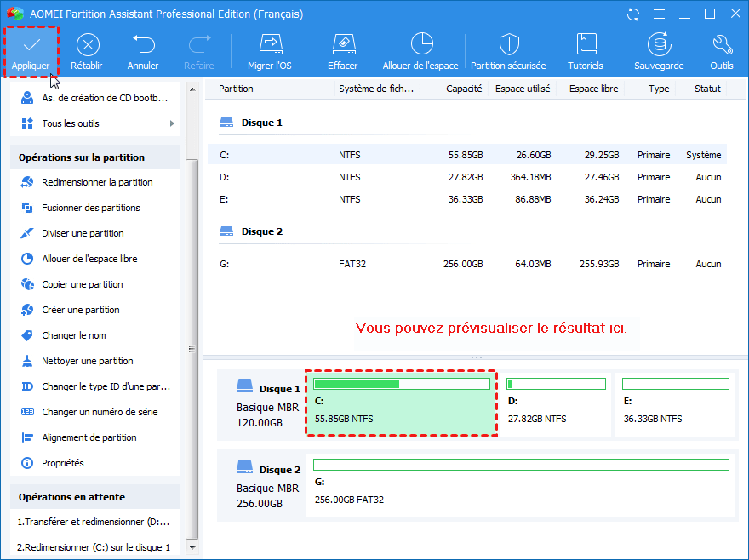Click the 364.18MB used space cell for D:
Image resolution: width=749 pixels, height=560 pixels.
click(530, 177)
